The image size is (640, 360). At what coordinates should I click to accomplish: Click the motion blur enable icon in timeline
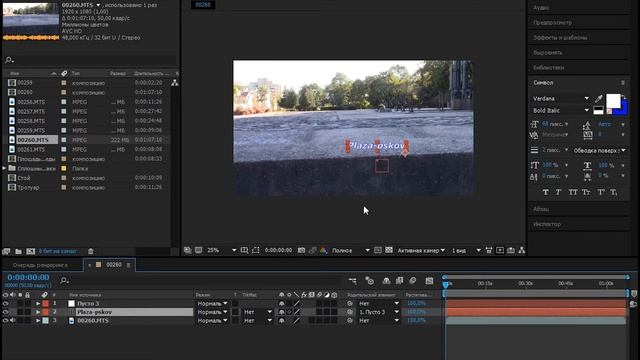click(x=413, y=280)
